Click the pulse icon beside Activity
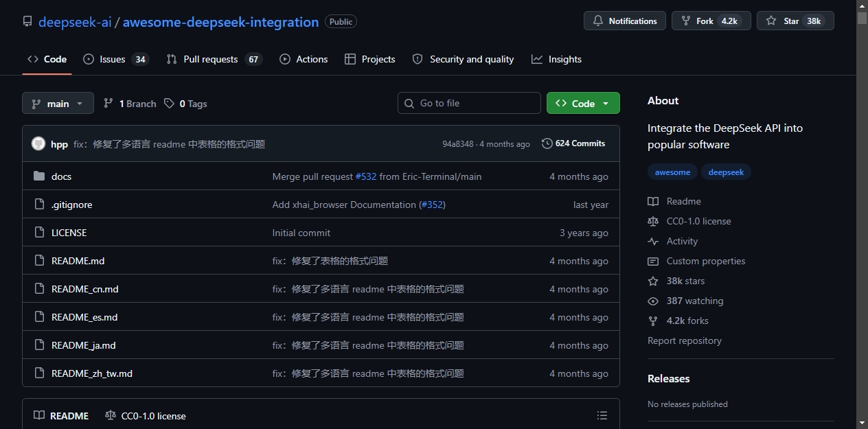The height and width of the screenshot is (429, 868). click(653, 241)
